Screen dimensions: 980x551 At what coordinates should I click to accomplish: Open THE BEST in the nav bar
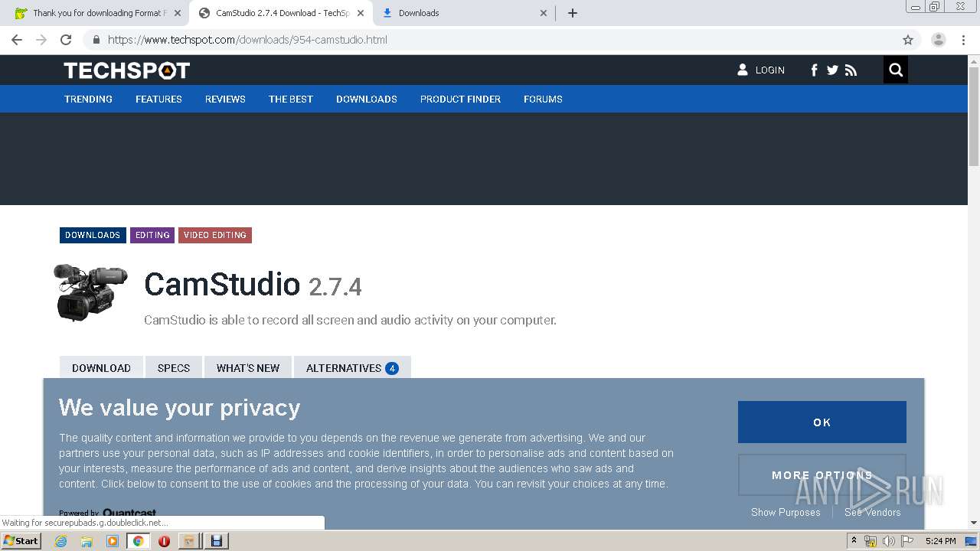[x=291, y=99]
